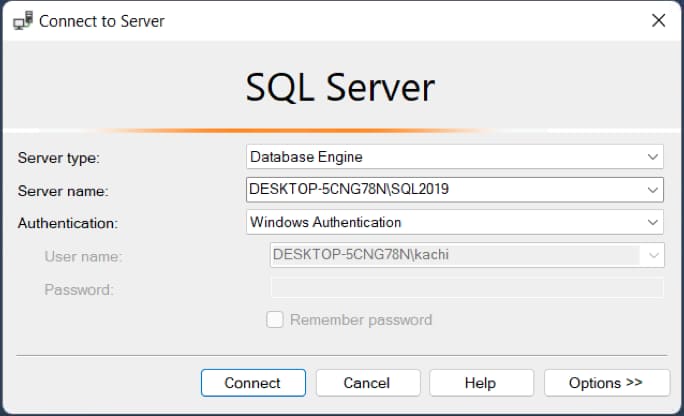Click the Connect to Server title bar icon
Screen dimensions: 684x416
coord(21,20)
